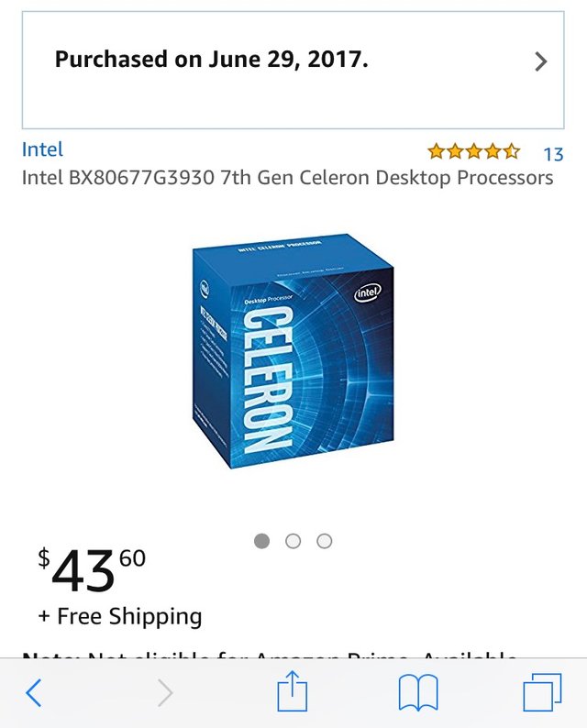Tap the orange star rating
Image resolution: width=587 pixels, height=728 pixels.
click(473, 151)
